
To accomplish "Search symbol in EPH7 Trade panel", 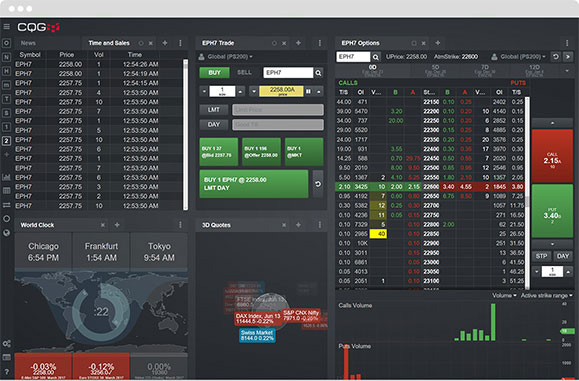I will pyautogui.click(x=318, y=73).
